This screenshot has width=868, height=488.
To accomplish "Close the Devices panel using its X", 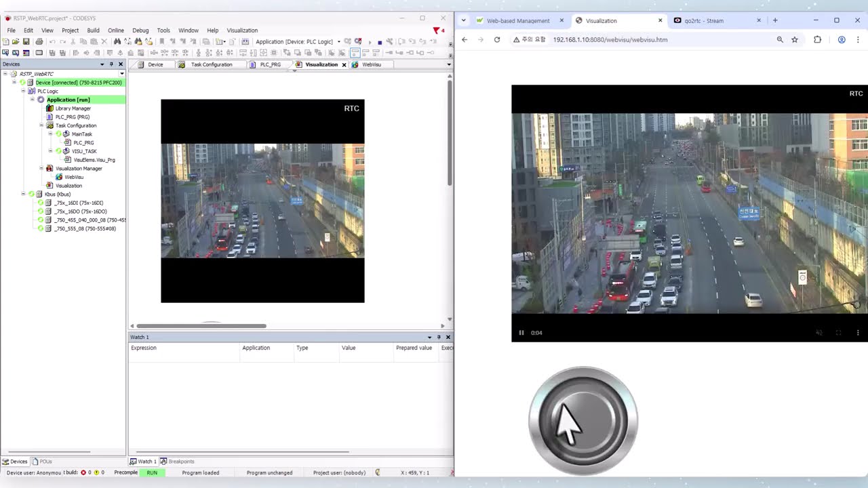I will point(121,64).
